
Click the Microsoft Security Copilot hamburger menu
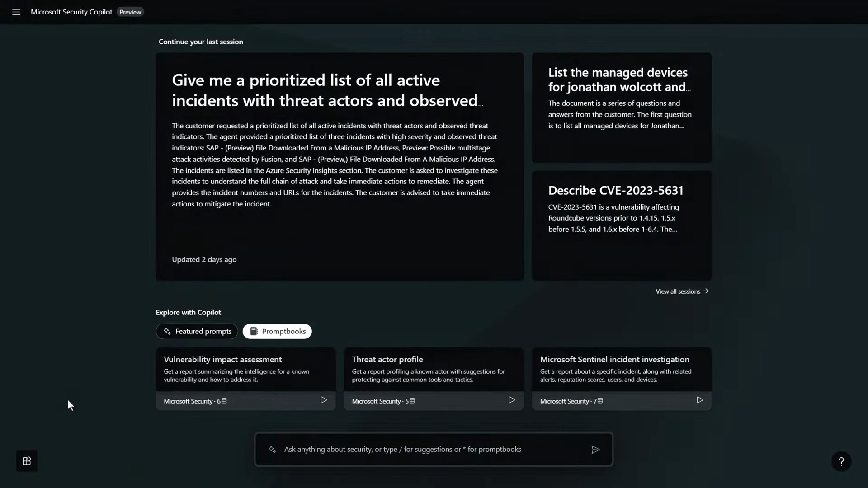click(16, 12)
